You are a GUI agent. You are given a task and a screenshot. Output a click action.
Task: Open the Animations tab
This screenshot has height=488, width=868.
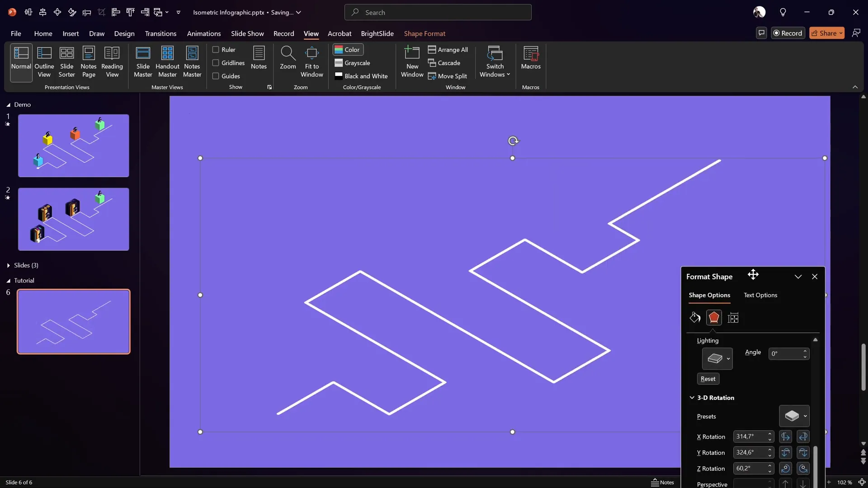[204, 33]
